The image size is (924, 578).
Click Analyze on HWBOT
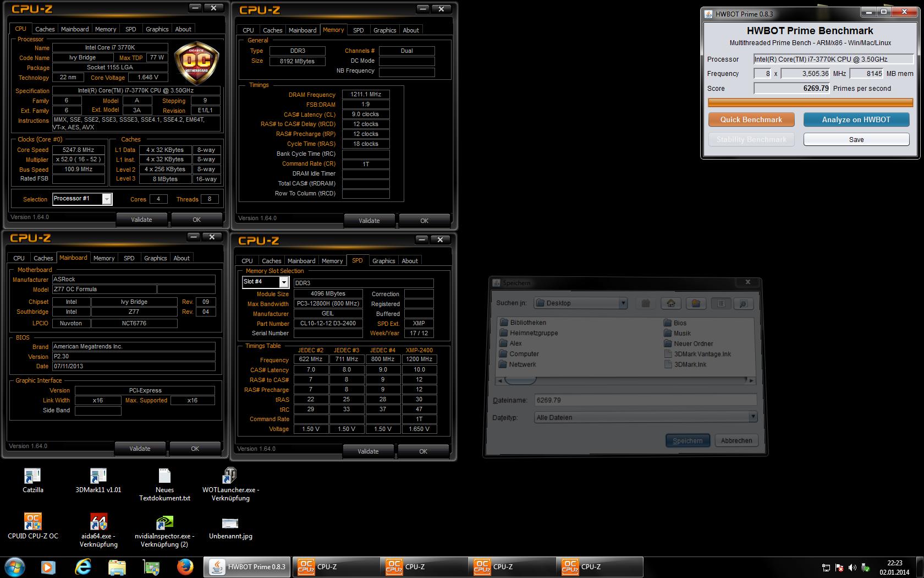tap(856, 119)
